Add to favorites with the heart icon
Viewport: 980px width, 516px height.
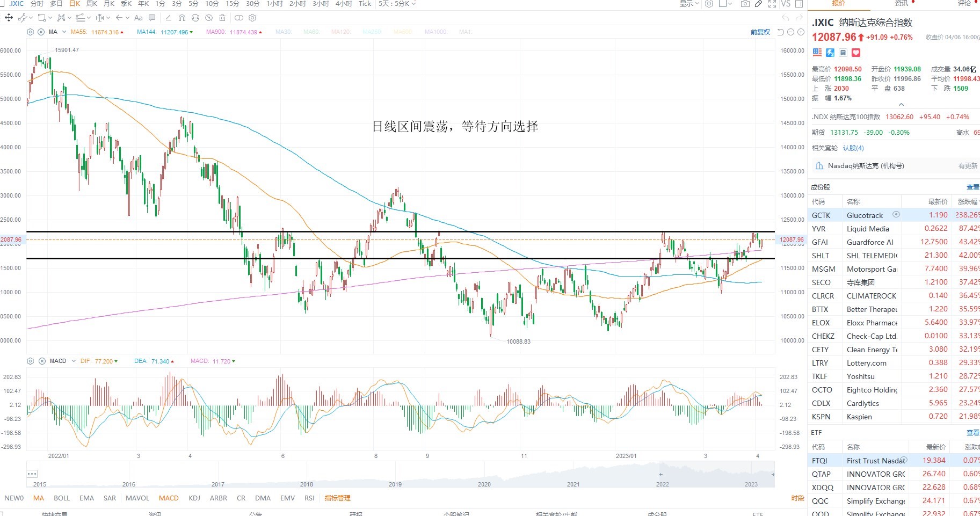pos(856,52)
